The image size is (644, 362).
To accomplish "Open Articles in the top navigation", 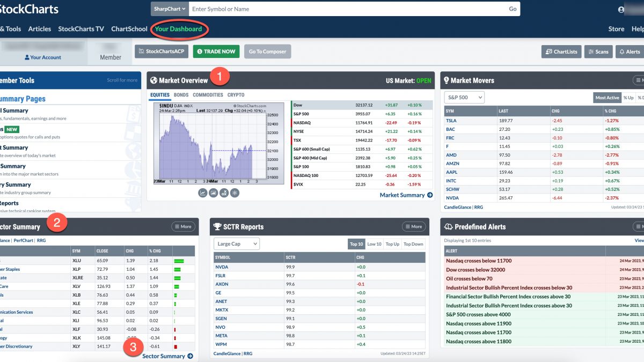I will coord(40,29).
